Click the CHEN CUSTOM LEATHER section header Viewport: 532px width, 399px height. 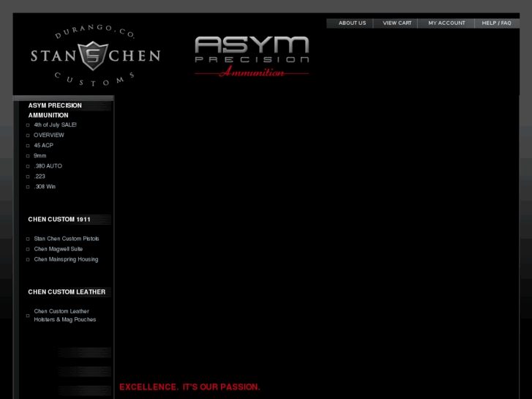point(67,292)
